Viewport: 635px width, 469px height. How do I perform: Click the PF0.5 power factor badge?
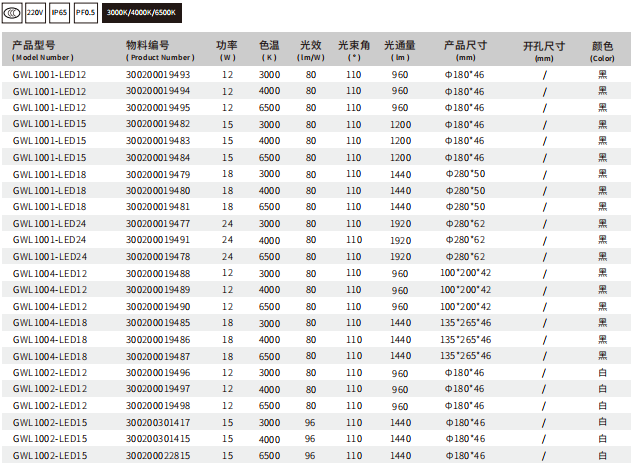[x=86, y=13]
